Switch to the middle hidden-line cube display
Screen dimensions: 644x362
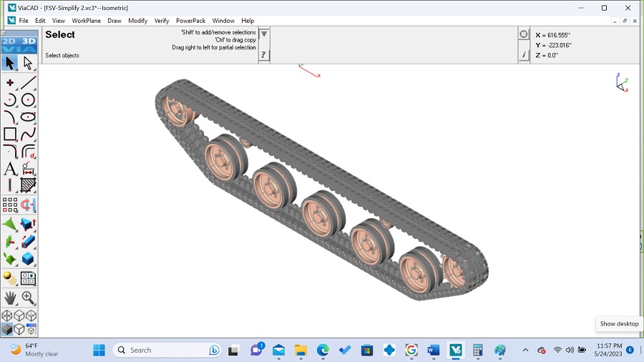[x=19, y=315]
